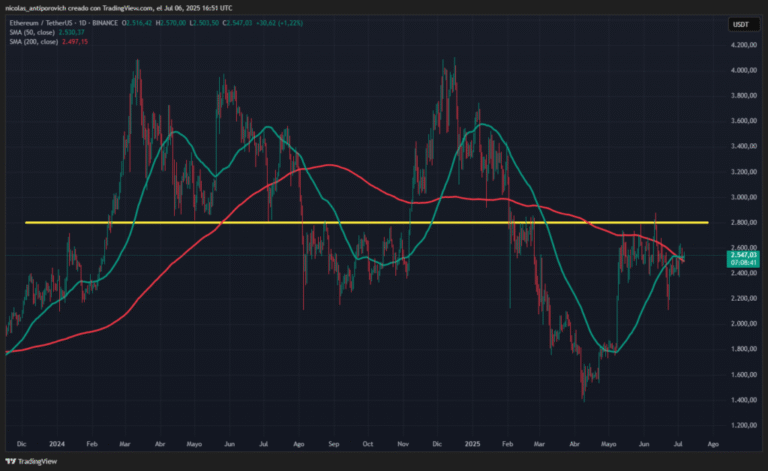Click the USDT currency button

(744, 24)
